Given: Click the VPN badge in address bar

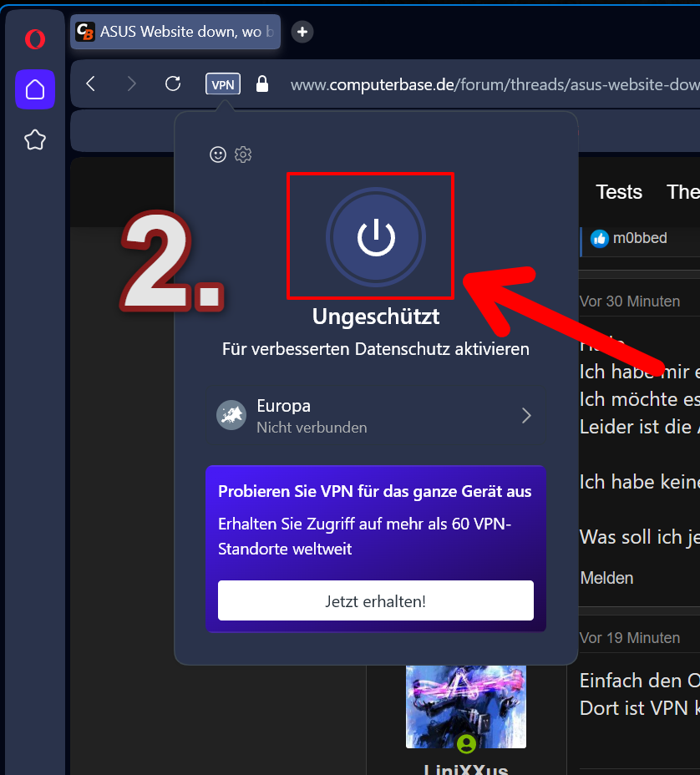Looking at the screenshot, I should click(x=223, y=84).
